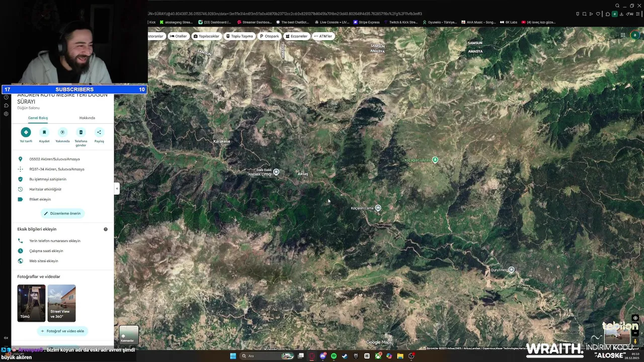Switch to the Hakkında tab
The width and height of the screenshot is (644, 362).
[x=87, y=118]
